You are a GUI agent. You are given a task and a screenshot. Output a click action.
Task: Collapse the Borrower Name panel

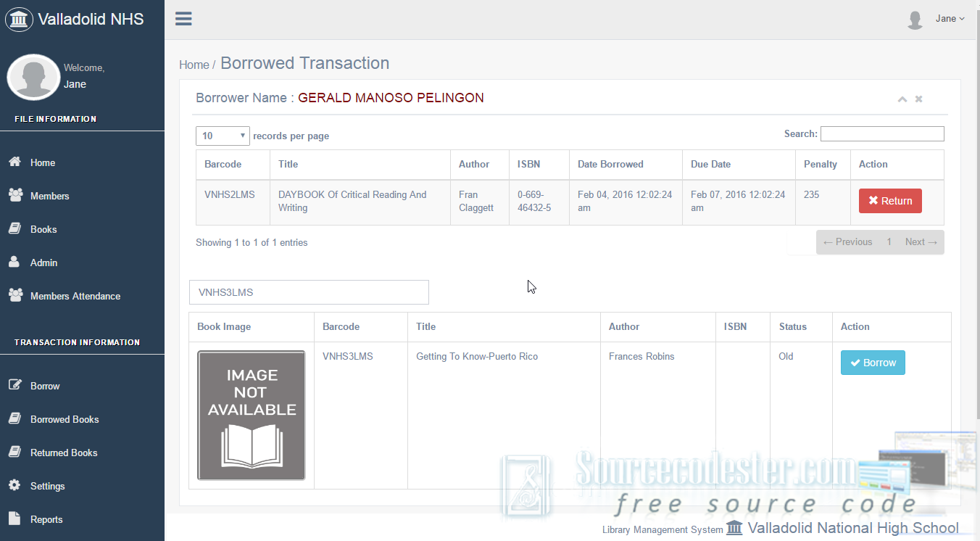902,99
